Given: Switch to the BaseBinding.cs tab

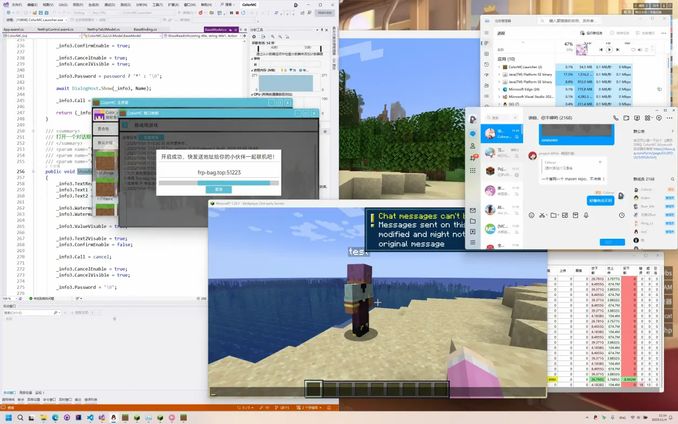Looking at the screenshot, I should pyautogui.click(x=146, y=30).
